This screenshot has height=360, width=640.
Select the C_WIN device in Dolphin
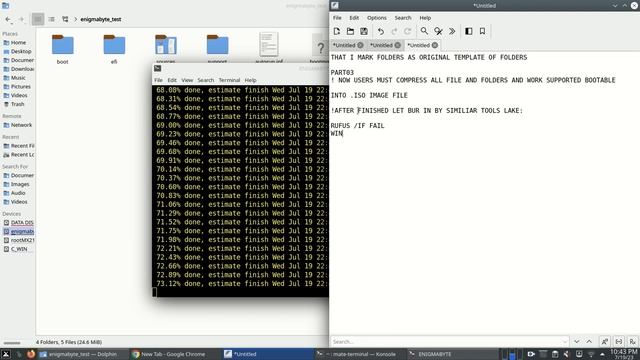(x=18, y=249)
